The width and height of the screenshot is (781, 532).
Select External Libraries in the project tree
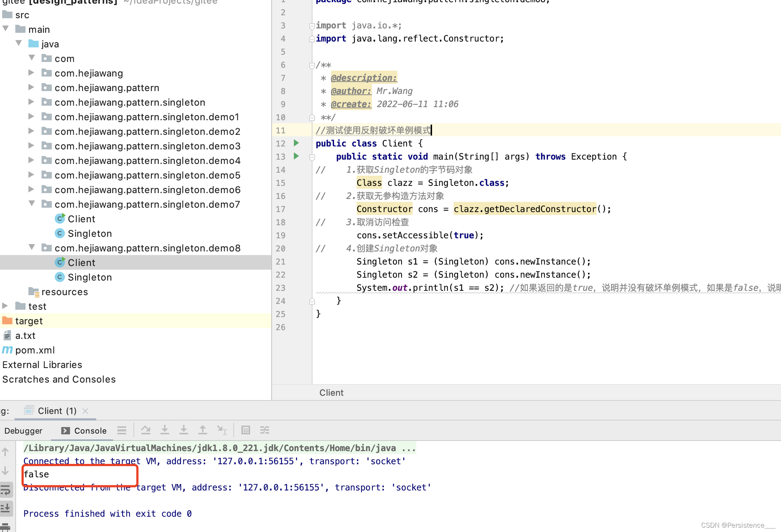click(42, 365)
